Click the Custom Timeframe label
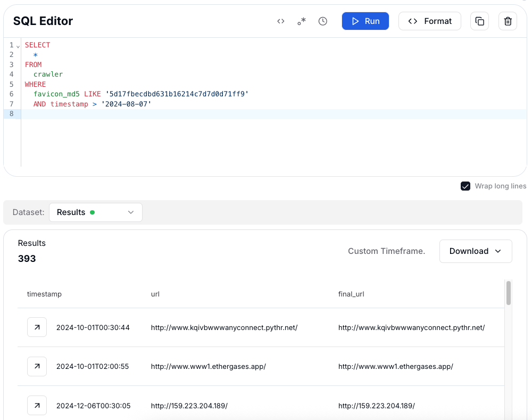532x420 pixels. 386,251
